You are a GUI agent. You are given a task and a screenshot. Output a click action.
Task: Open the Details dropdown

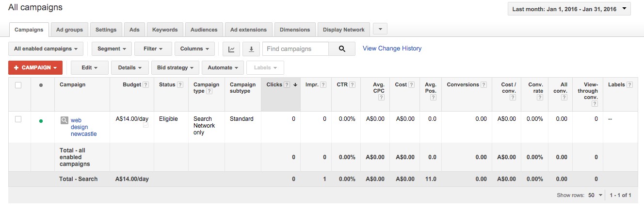pos(129,67)
